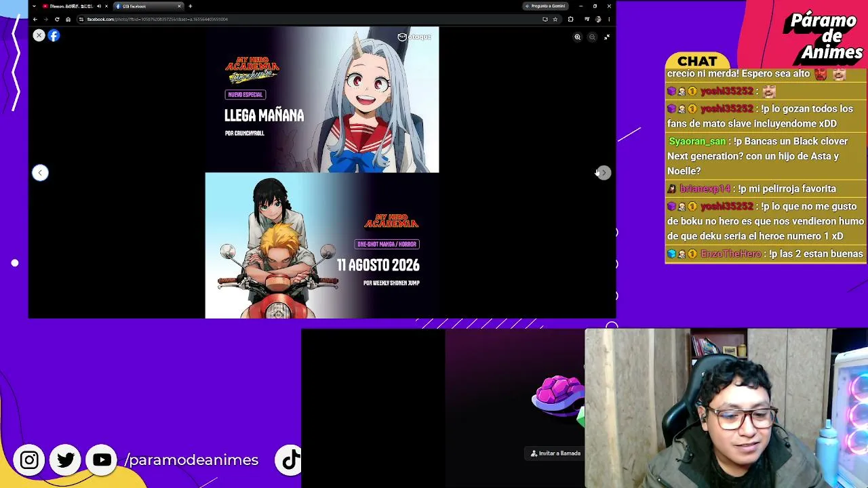Image resolution: width=868 pixels, height=488 pixels.
Task: Open the browser home page
Action: coord(68,19)
